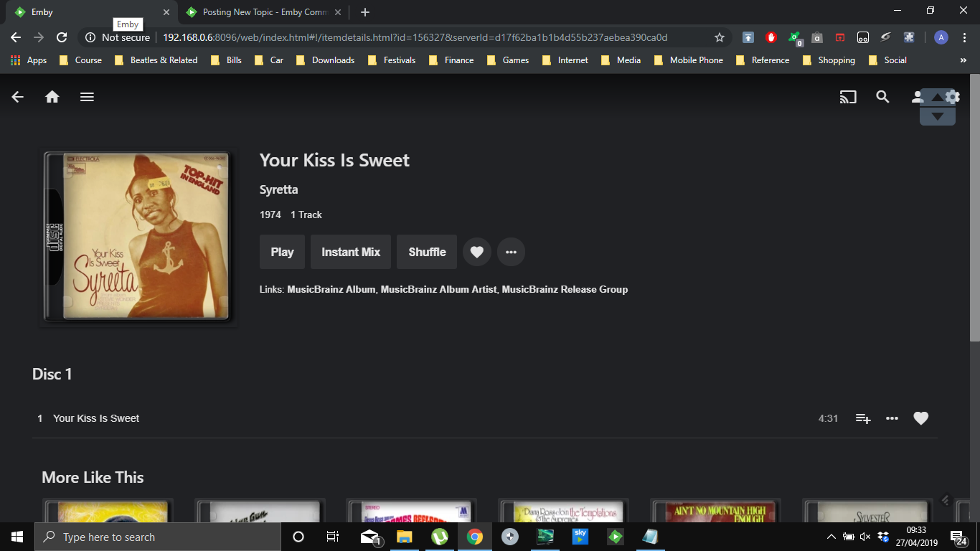Favorite track 1 with its heart icon

(921, 418)
